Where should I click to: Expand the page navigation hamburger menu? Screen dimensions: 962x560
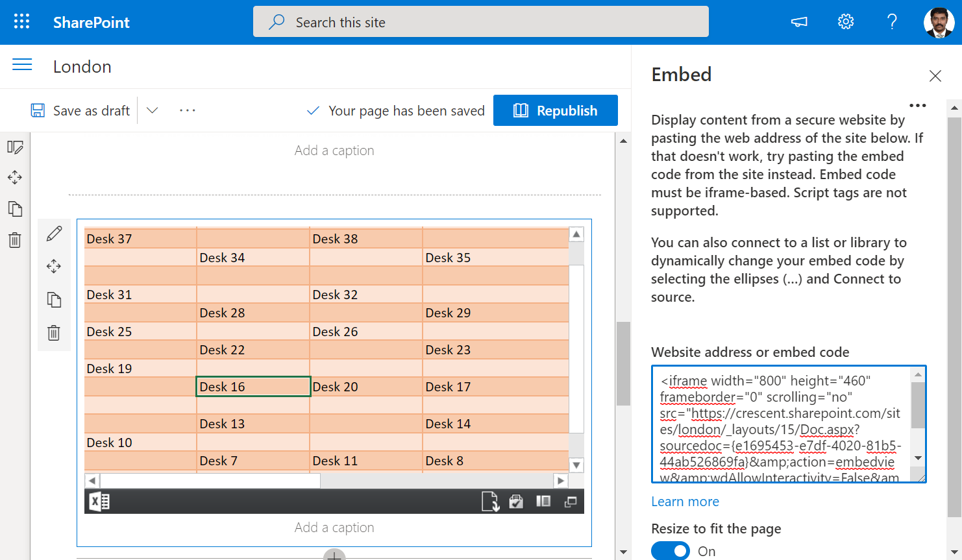coord(22,66)
